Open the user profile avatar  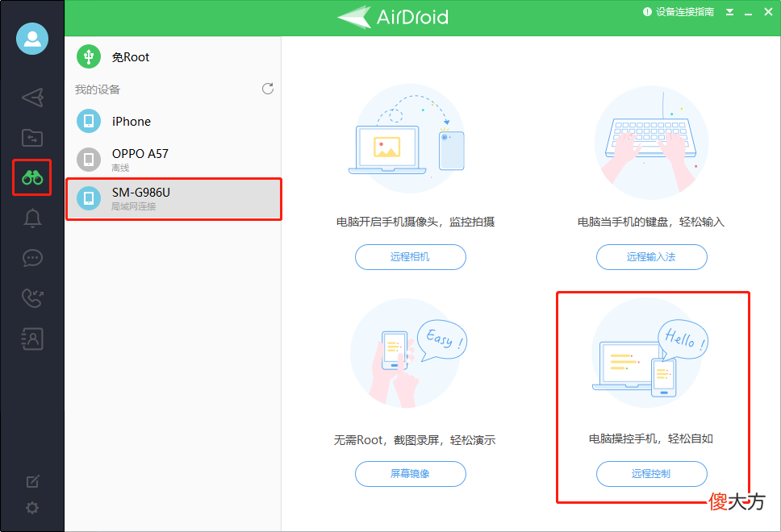32,39
